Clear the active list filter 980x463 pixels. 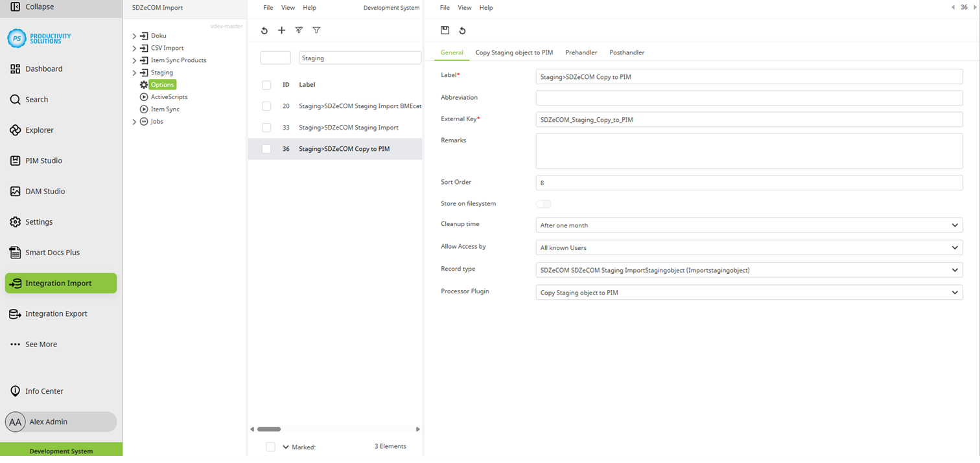[299, 30]
